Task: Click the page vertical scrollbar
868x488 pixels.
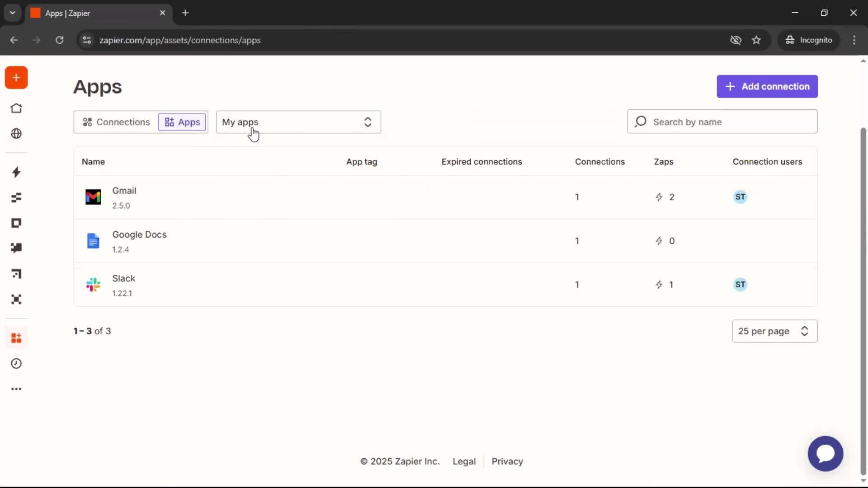Action: pos(863,301)
